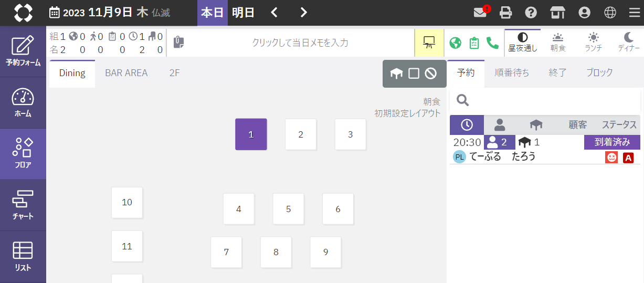Click the memo clipboard icon
This screenshot has height=283, width=644.
pos(179,43)
